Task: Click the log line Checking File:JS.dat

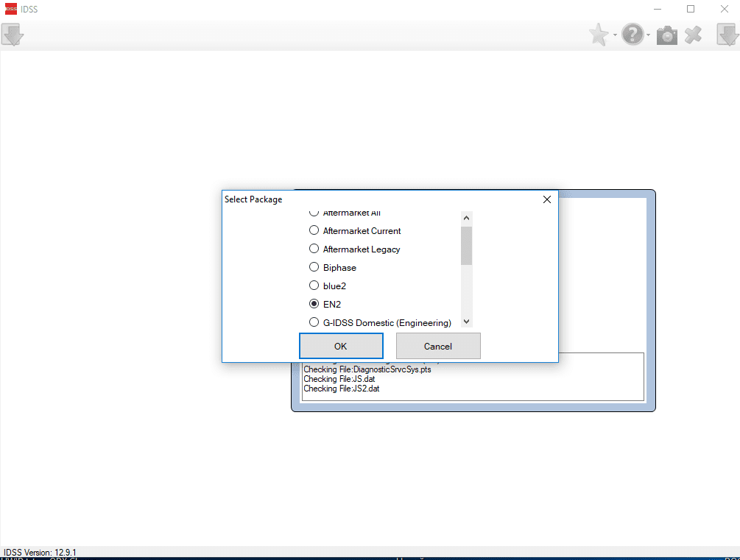Action: pos(339,379)
